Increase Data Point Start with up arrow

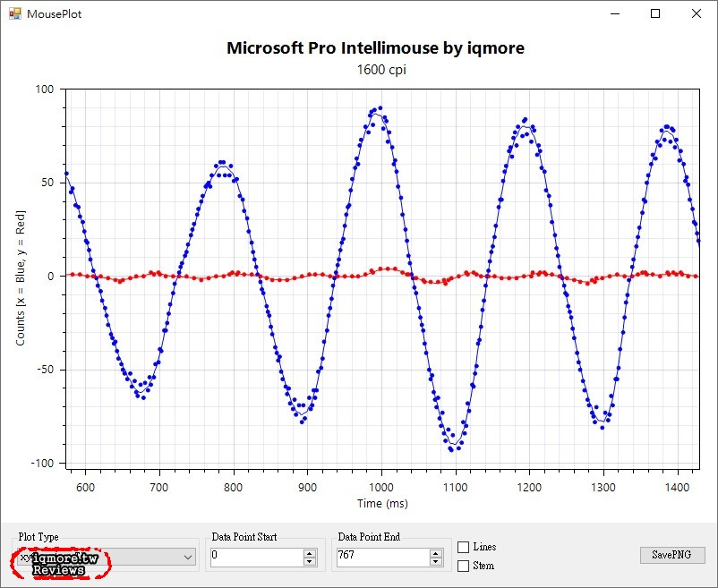pos(310,553)
